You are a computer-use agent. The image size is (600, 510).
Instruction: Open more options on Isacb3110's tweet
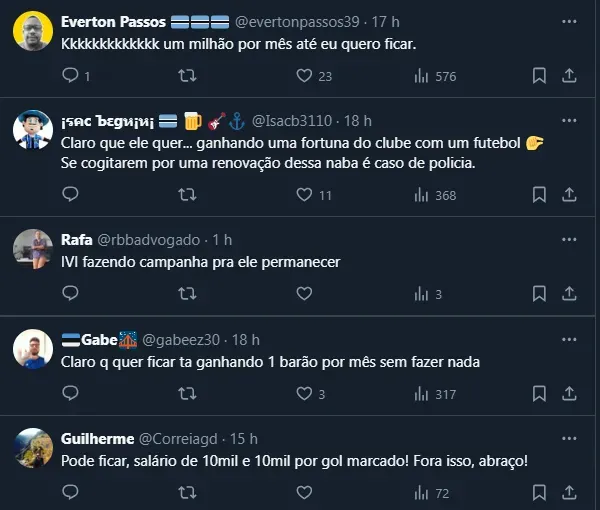pos(568,120)
